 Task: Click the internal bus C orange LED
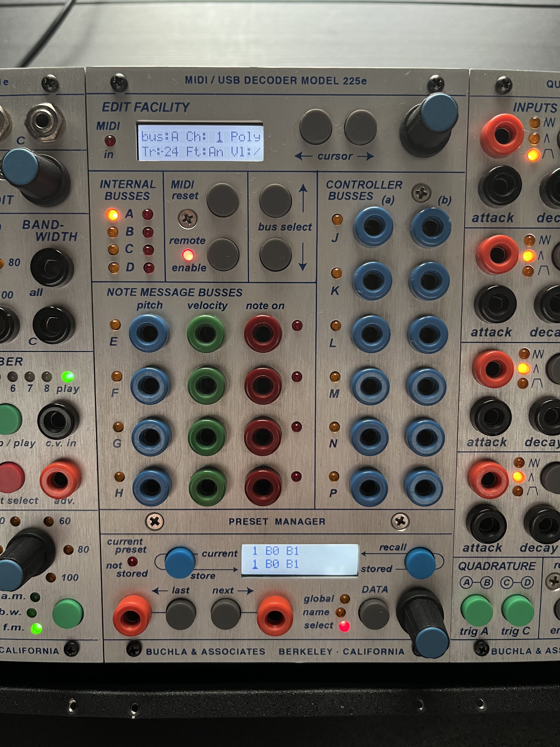113,250
